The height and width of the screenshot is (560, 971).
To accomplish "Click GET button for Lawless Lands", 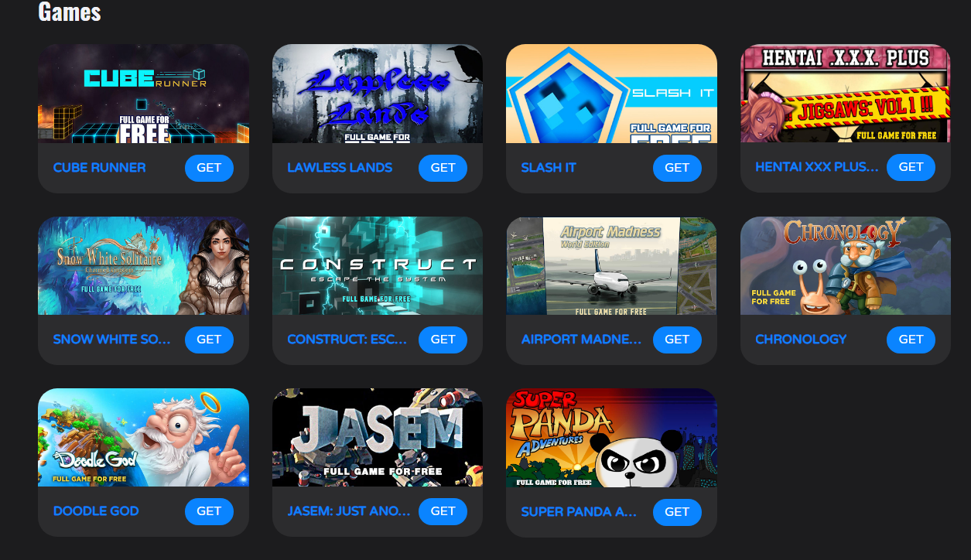I will point(443,168).
